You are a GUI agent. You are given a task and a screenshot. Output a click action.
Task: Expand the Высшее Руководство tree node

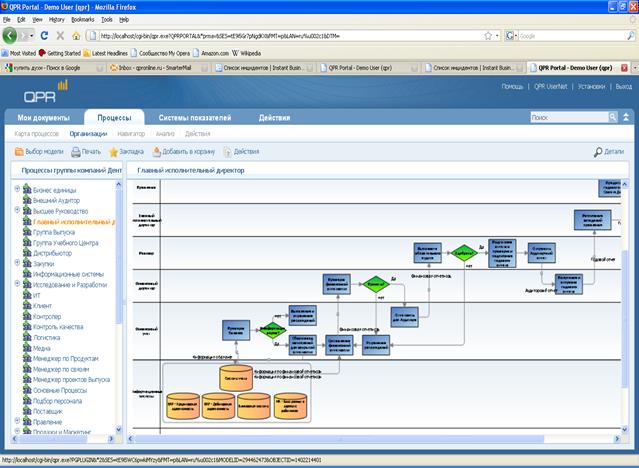coord(17,210)
